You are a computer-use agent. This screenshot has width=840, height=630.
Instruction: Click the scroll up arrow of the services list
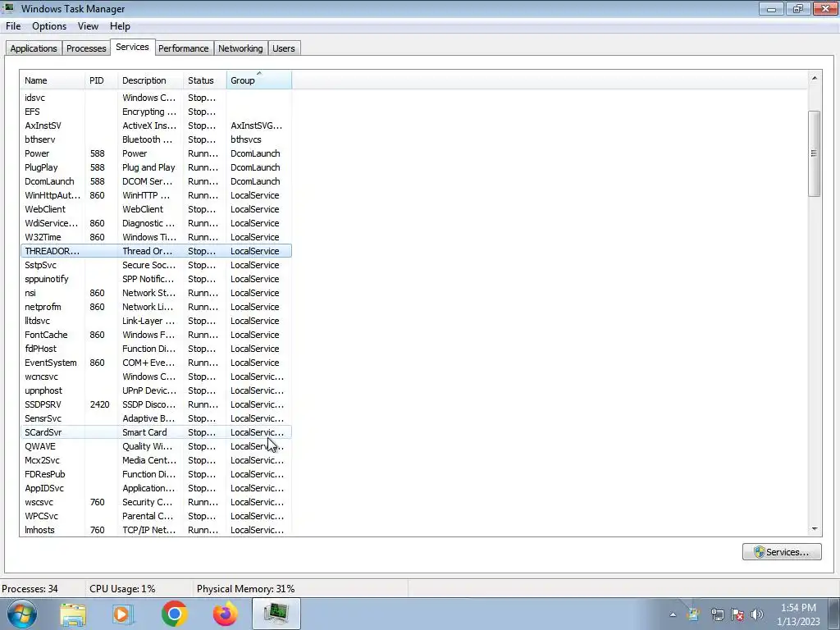coord(815,78)
